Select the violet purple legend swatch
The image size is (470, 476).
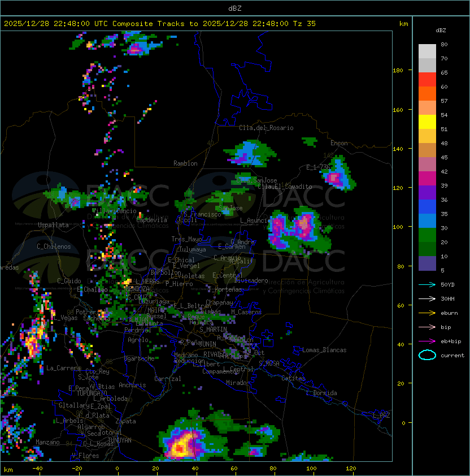427,192
